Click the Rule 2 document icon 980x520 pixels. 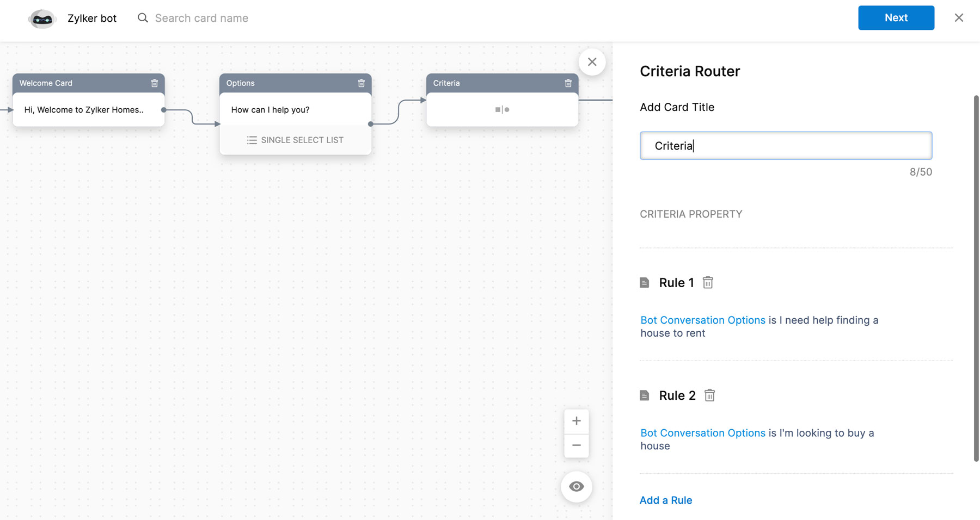pos(645,395)
